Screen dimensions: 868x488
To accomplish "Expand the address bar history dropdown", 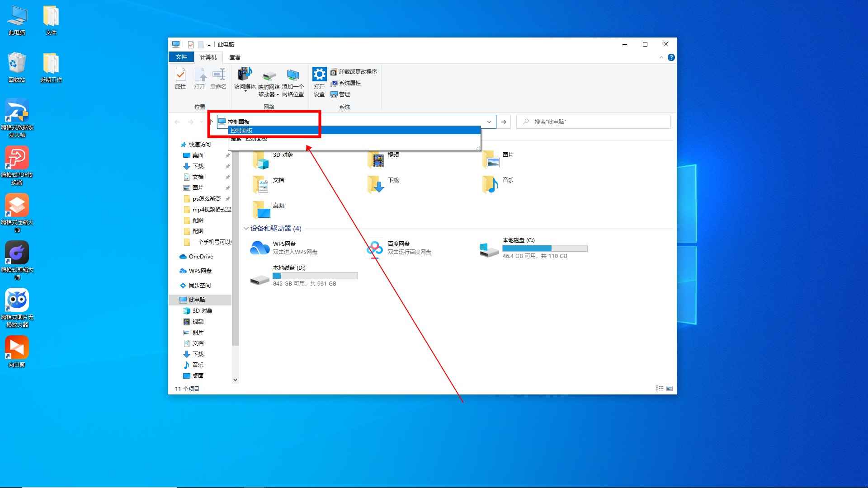I will pos(489,122).
